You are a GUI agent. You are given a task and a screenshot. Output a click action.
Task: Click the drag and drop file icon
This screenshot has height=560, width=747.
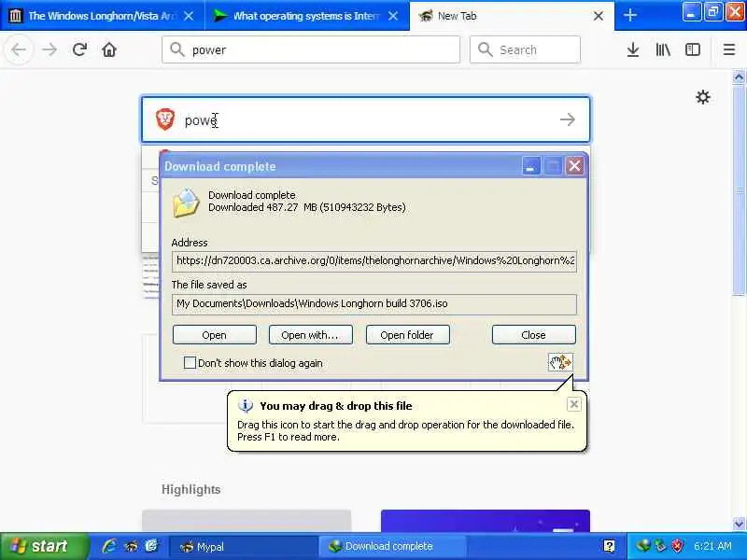[560, 362]
